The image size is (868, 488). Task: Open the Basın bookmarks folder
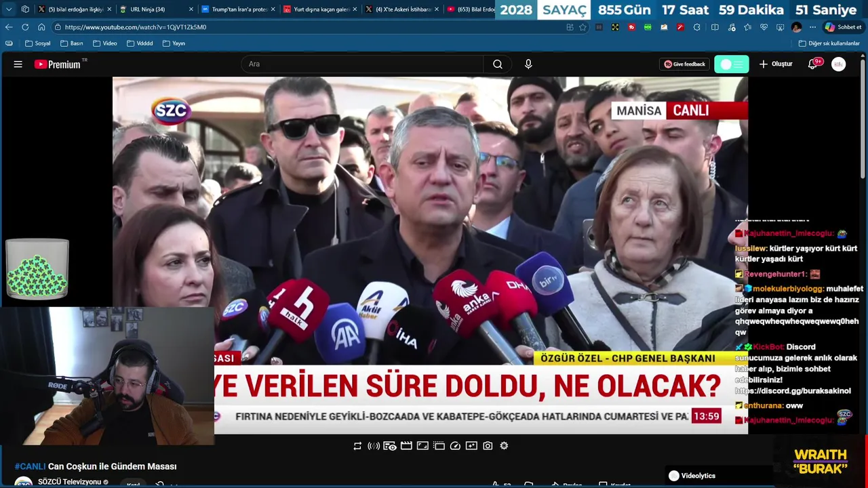[72, 43]
